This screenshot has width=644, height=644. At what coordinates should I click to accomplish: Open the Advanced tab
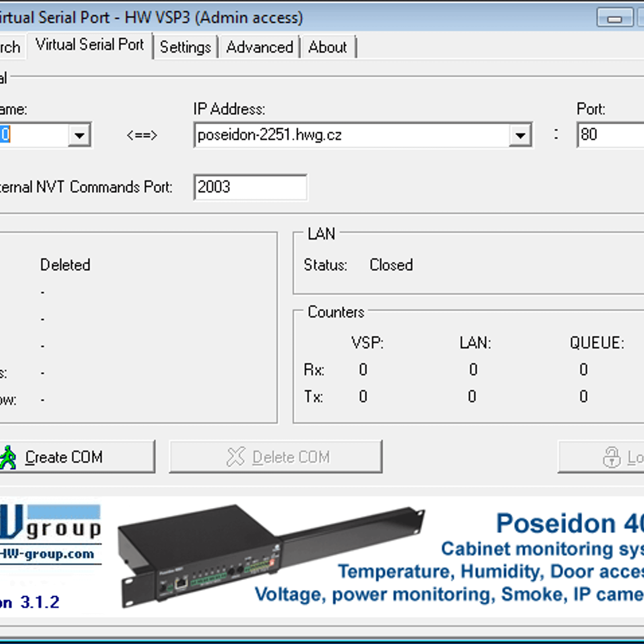pos(260,47)
